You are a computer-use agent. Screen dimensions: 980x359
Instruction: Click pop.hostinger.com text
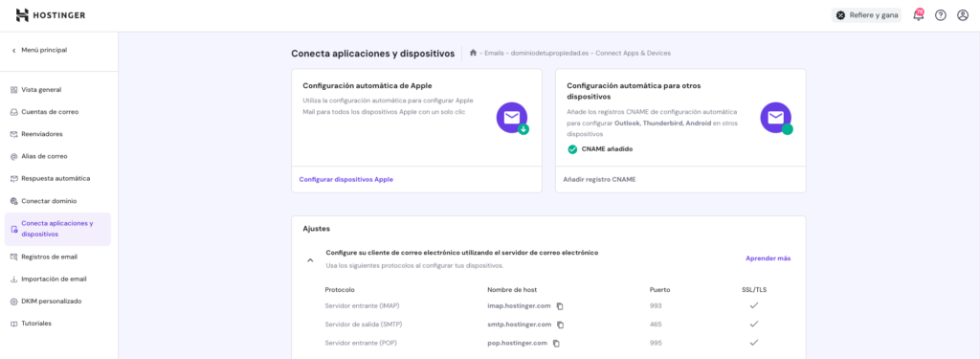point(518,343)
